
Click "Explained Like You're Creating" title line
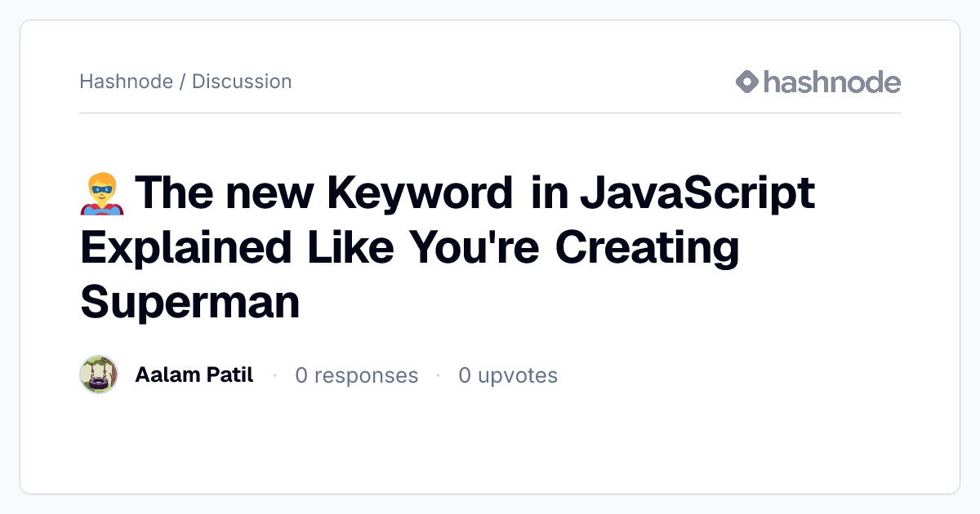(x=409, y=248)
